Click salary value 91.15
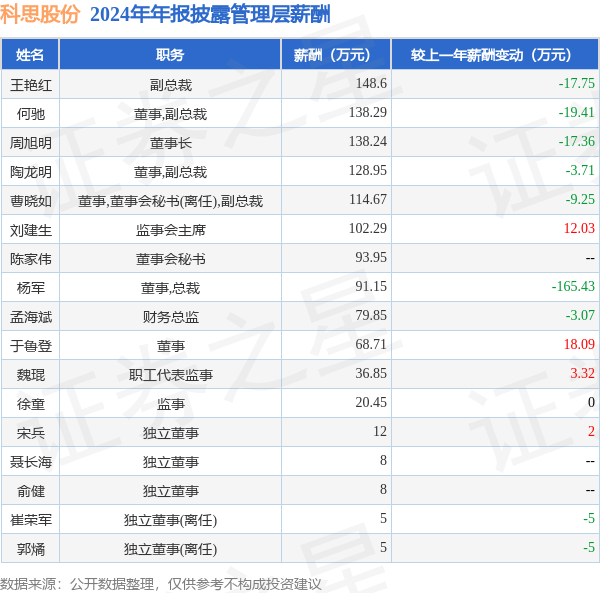This screenshot has width=600, height=593. pyautogui.click(x=371, y=286)
